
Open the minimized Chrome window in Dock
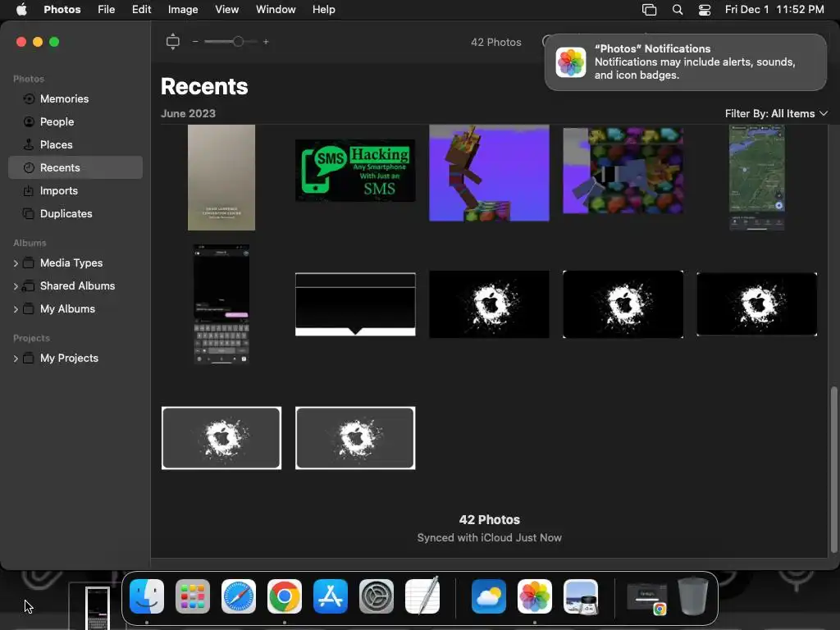click(647, 598)
